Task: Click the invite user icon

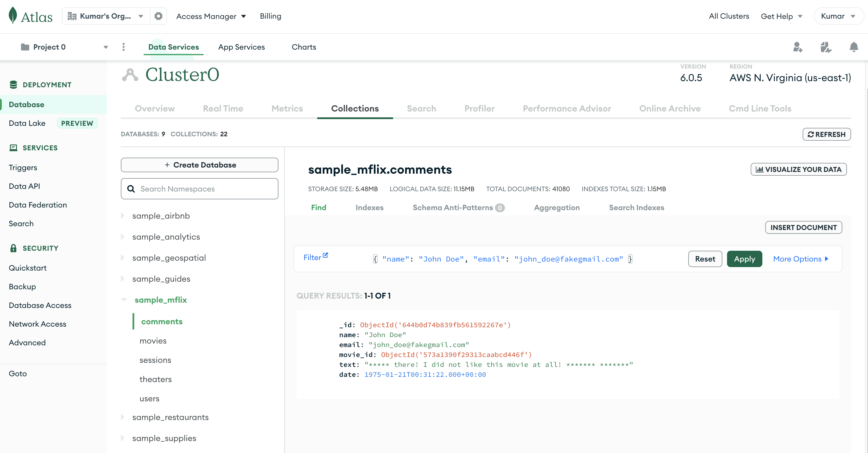Action: (x=798, y=47)
